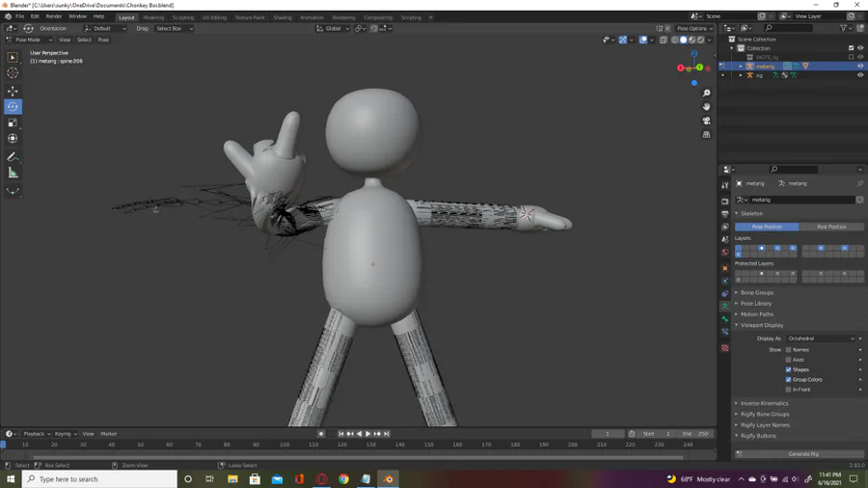Viewport: 868px width, 488px height.
Task: Open the Render menu
Action: (x=54, y=16)
